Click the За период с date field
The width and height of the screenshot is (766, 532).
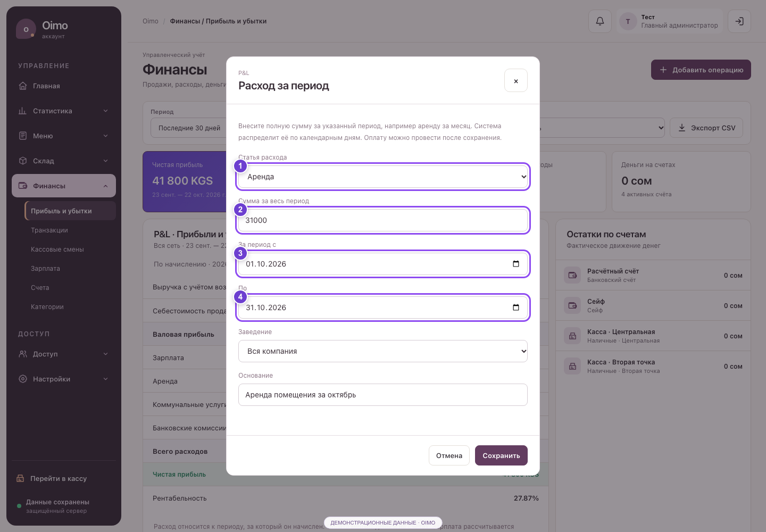click(x=383, y=264)
